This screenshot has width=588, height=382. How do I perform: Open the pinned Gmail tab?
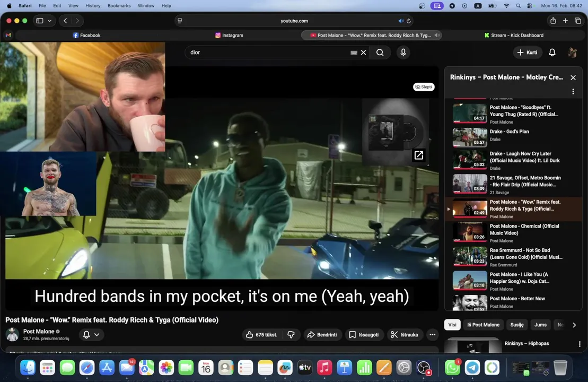tap(8, 35)
